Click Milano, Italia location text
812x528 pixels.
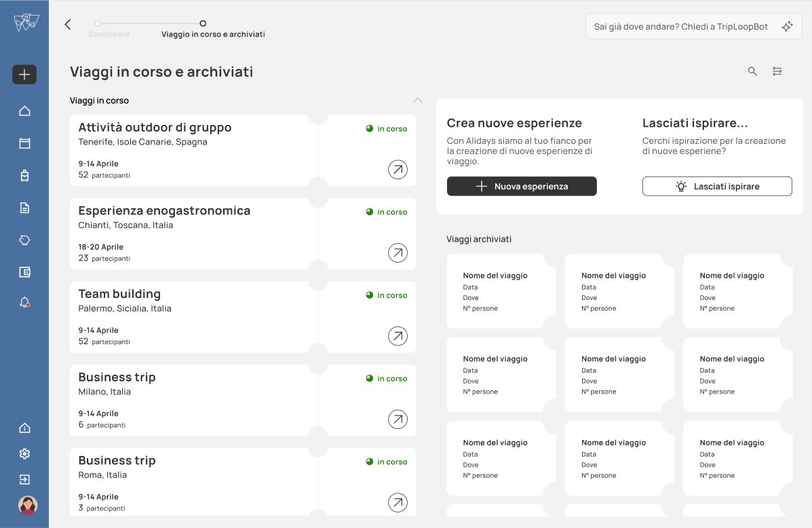[x=104, y=392]
